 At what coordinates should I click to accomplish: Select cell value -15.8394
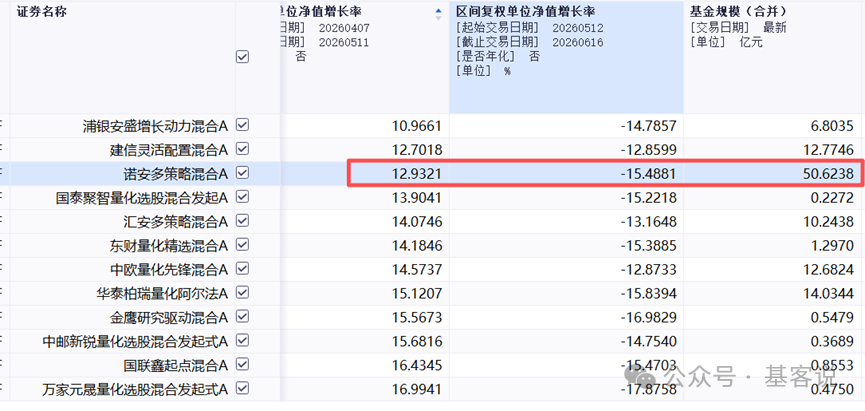(x=648, y=294)
